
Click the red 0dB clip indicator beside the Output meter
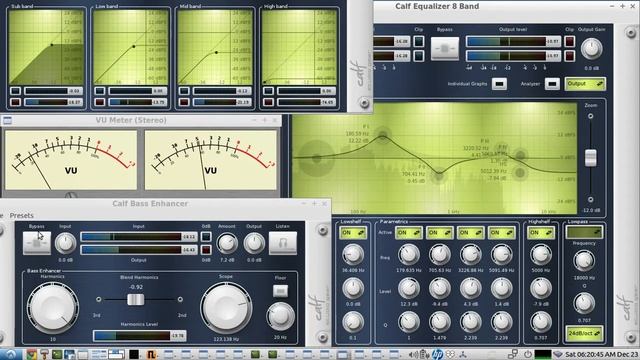pyautogui.click(x=206, y=249)
